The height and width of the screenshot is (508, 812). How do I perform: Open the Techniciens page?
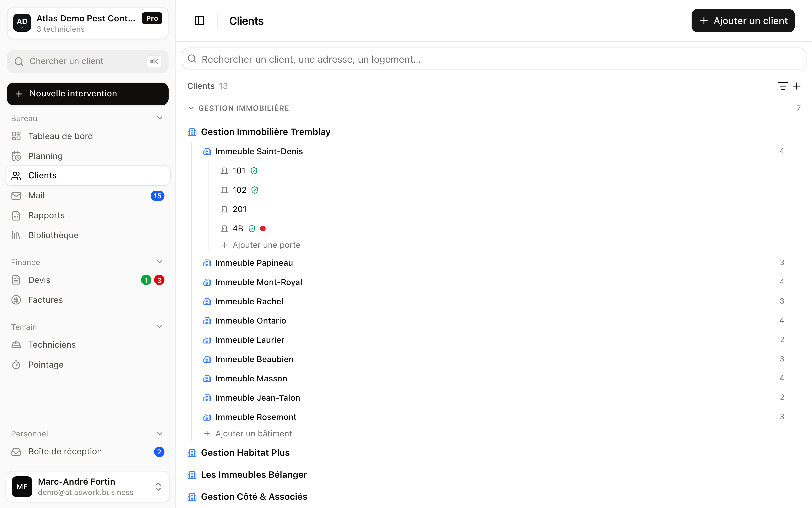tap(88, 345)
